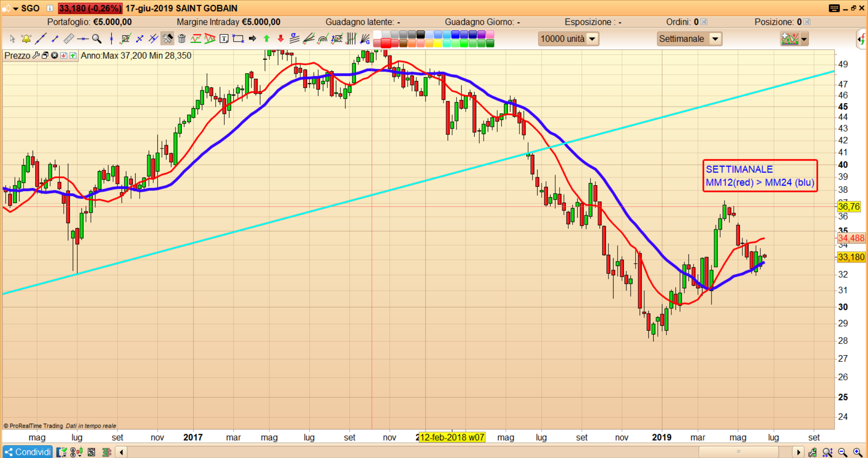This screenshot has width=868, height=458.
Task: Select the Fibonacci arcs tool
Action: coord(323,39)
